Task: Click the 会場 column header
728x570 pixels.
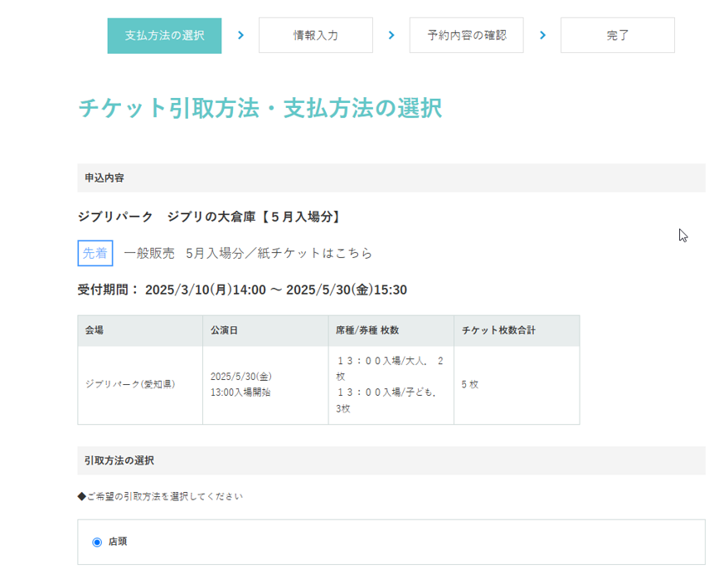Action: point(140,331)
